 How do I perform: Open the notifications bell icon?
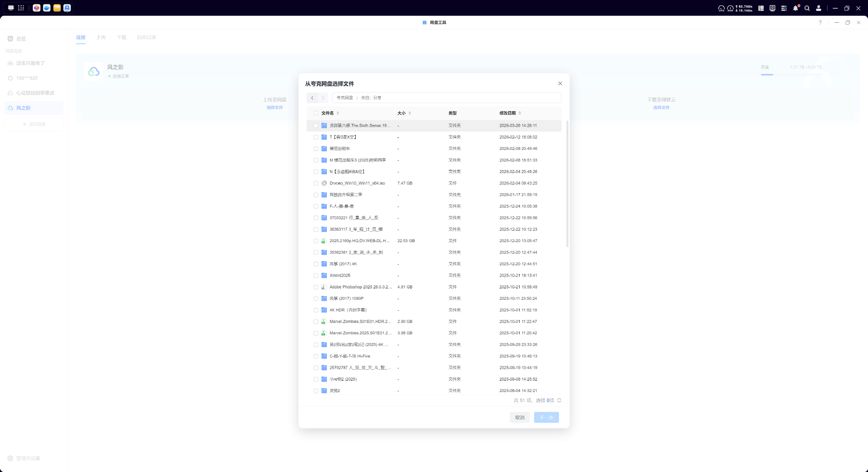tap(795, 8)
